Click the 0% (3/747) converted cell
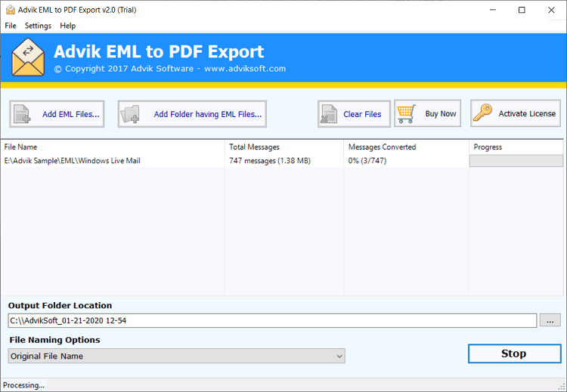Viewport: 567px width, 392px height. (367, 161)
